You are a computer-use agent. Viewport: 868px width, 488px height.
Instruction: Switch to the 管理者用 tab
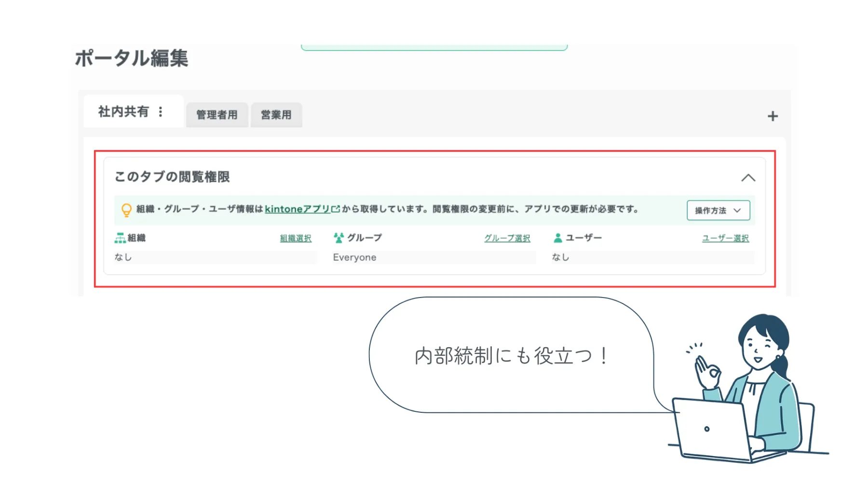pos(217,115)
